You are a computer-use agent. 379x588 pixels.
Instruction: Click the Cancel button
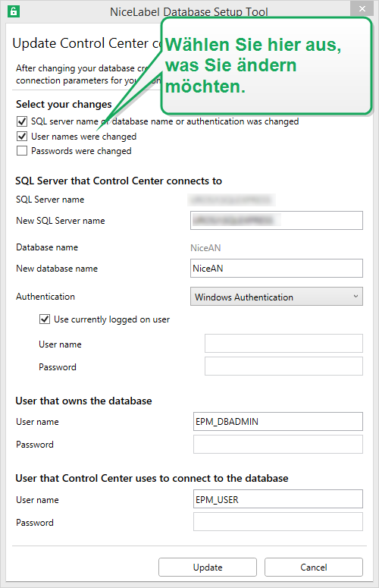coord(314,567)
